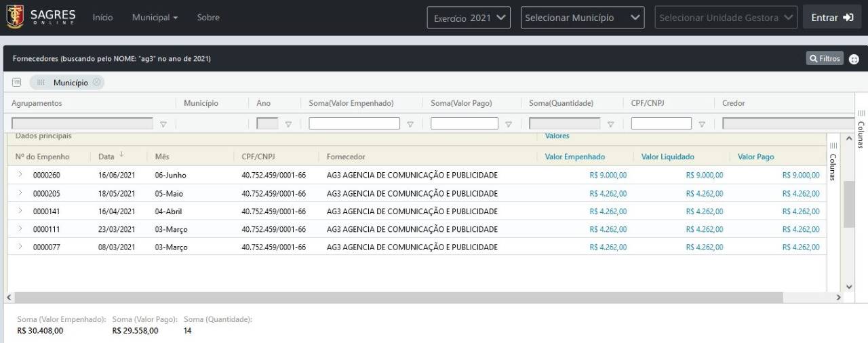Open filter funnel for CPF/CNPJ column
Screen dimensions: 868x343
(x=702, y=124)
